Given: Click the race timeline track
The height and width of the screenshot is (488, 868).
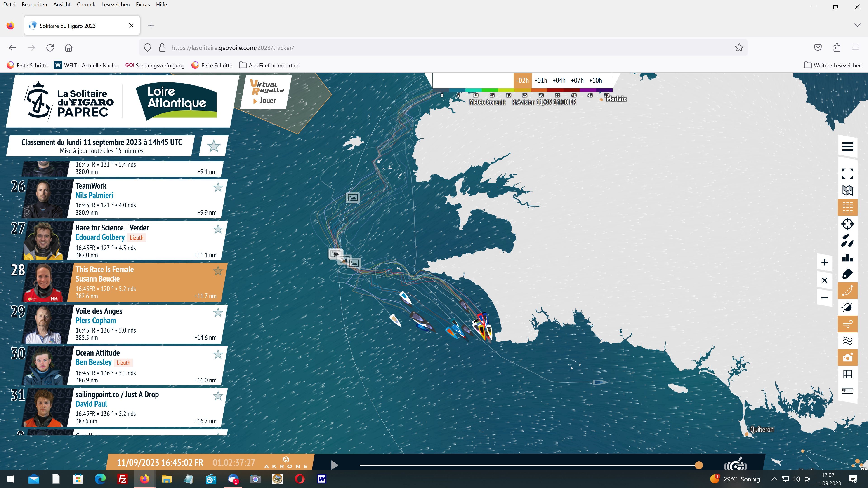Looking at the screenshot, I should (529, 465).
